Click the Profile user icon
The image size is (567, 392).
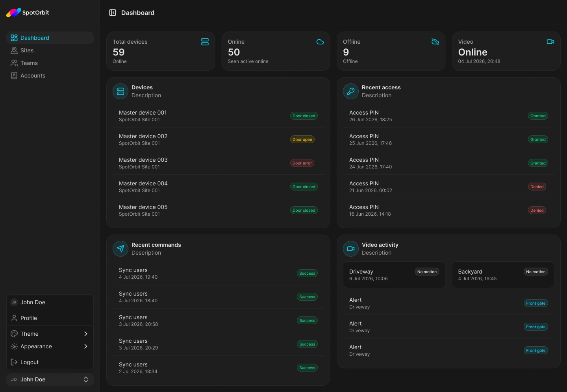point(14,318)
